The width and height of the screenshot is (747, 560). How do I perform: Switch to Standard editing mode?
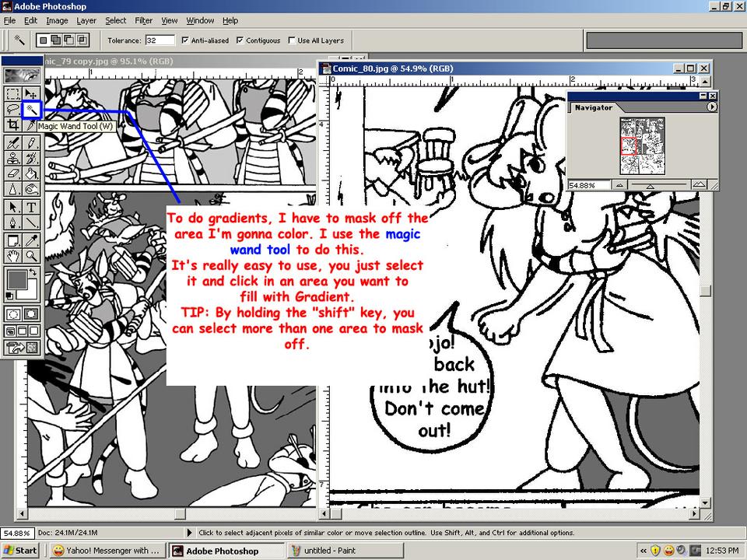pos(13,313)
